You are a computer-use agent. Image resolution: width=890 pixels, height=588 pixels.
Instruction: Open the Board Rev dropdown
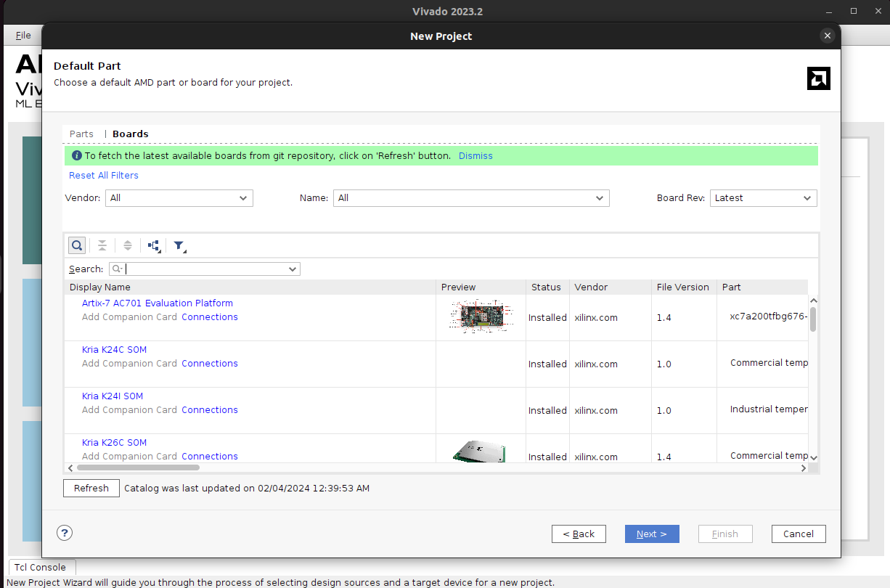pos(764,197)
